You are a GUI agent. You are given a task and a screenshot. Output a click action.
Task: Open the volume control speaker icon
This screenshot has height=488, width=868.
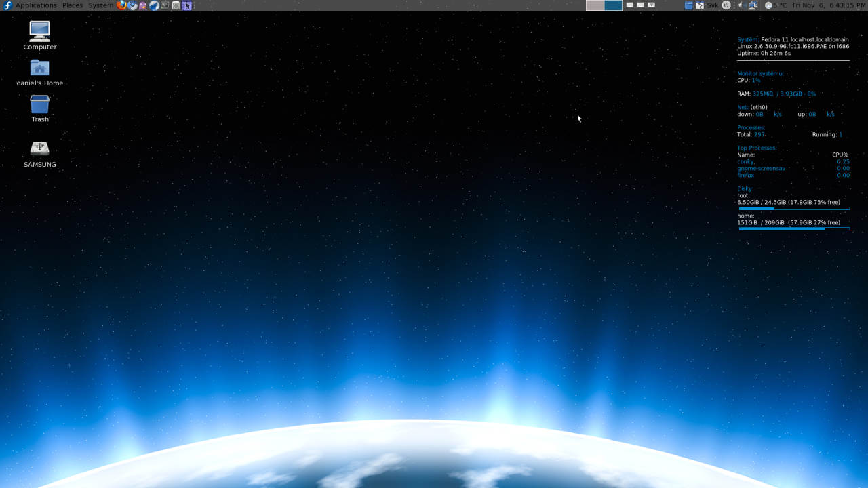coord(742,5)
